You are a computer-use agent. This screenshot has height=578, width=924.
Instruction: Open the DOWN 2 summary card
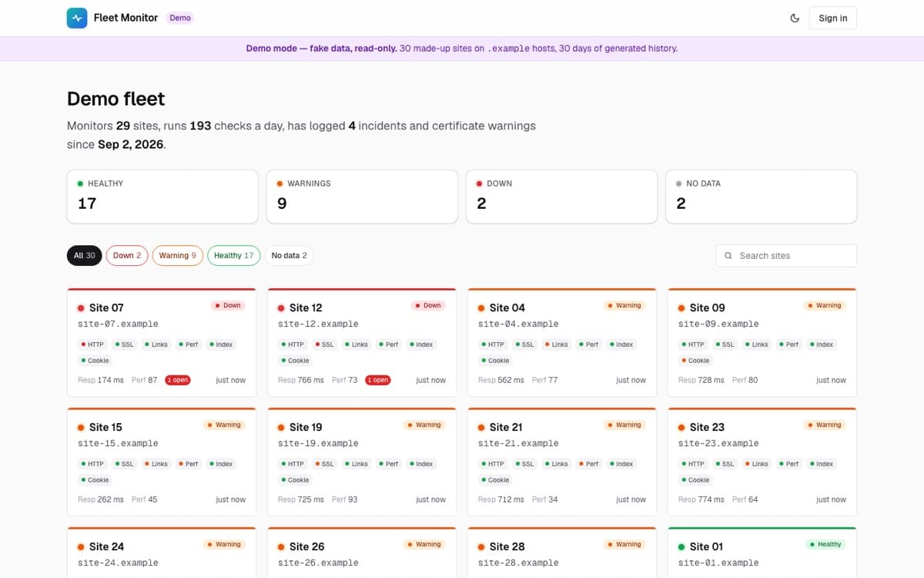tap(561, 197)
